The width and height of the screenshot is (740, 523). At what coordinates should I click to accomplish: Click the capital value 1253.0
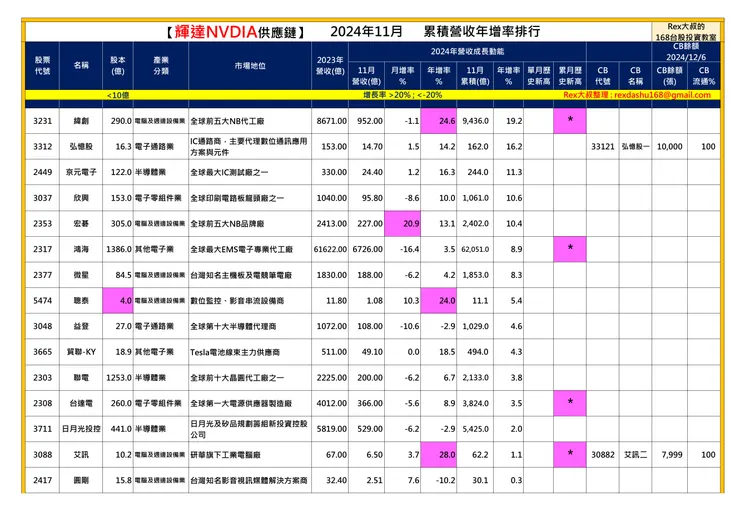tap(119, 378)
